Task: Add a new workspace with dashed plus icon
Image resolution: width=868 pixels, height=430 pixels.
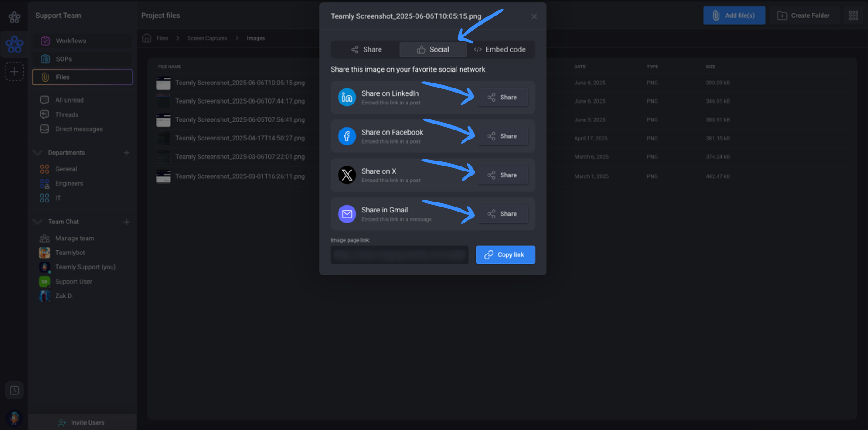Action: [x=14, y=72]
